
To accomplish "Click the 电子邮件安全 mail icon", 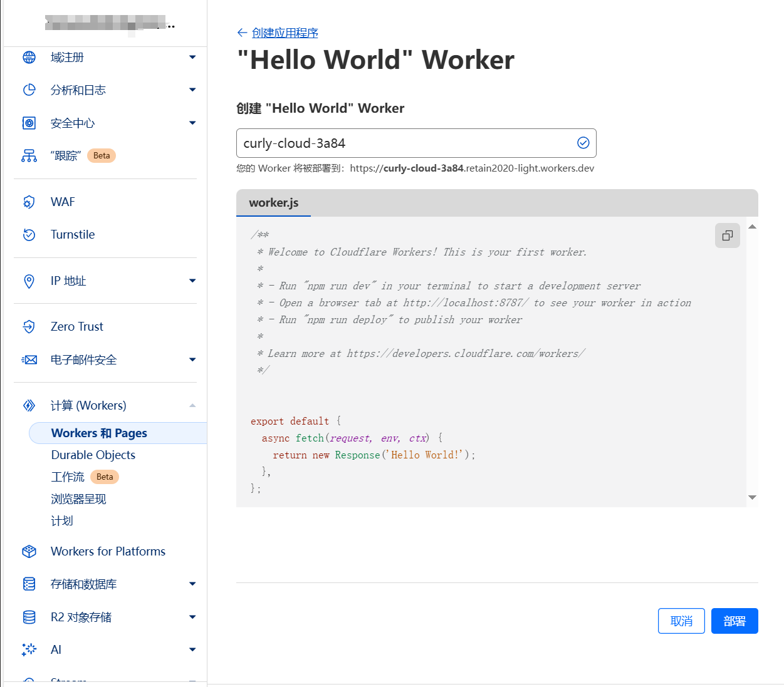I will pos(29,359).
